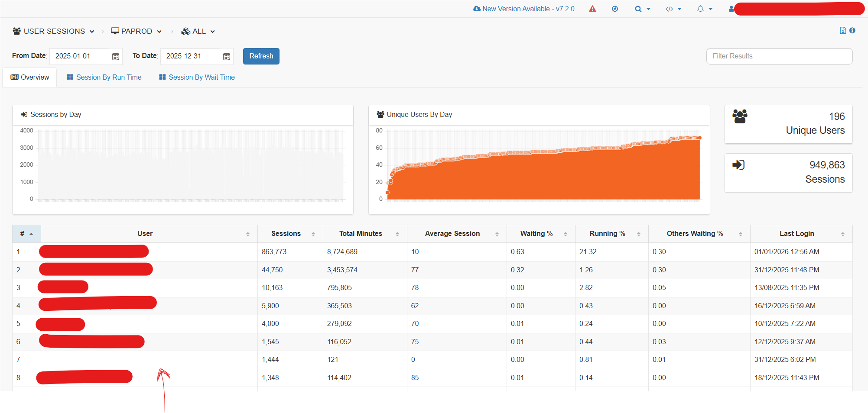
Task: Click the Filter Results input field
Action: point(779,56)
